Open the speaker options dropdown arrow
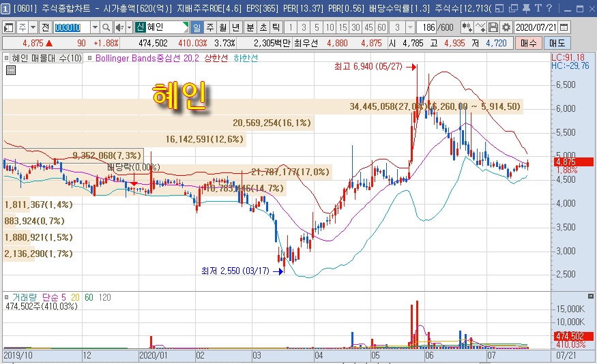This screenshot has width=597, height=364. coord(129,27)
